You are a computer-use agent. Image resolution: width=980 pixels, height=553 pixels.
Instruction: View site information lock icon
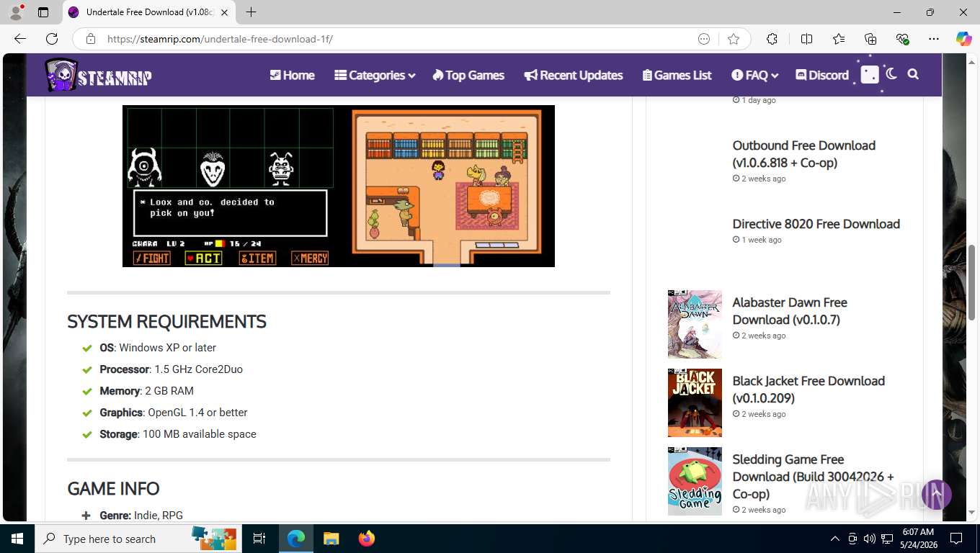click(91, 39)
